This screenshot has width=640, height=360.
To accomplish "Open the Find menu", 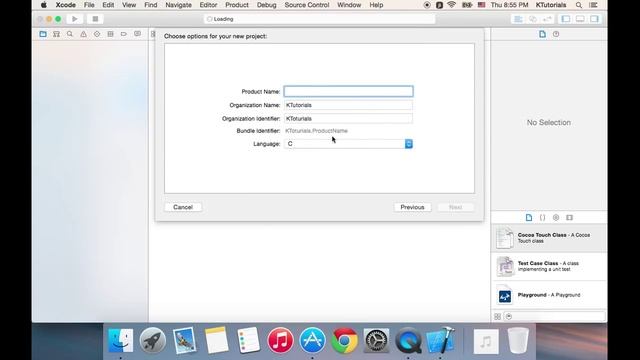I will click(151, 5).
